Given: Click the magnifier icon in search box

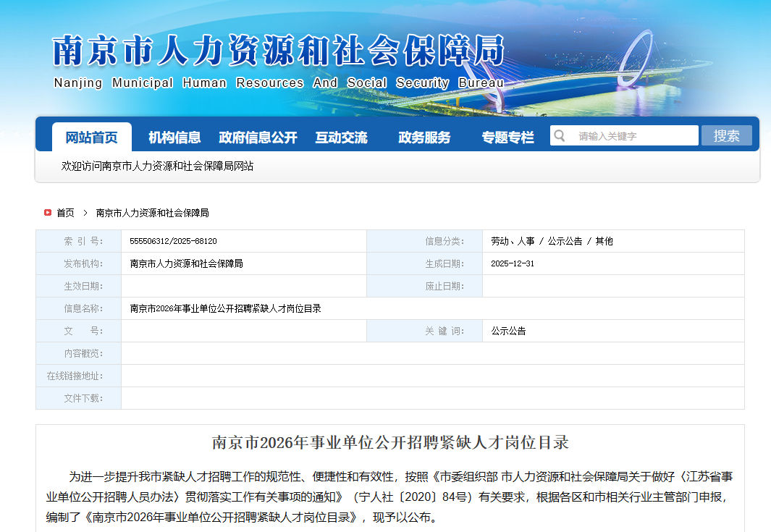Looking at the screenshot, I should click(559, 135).
